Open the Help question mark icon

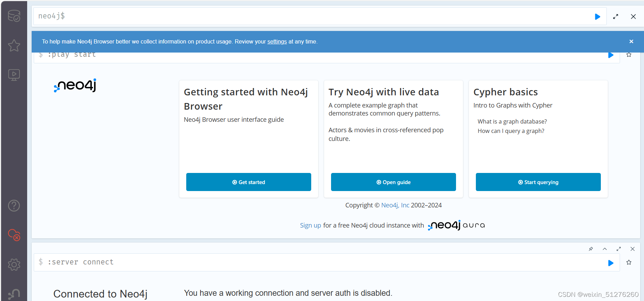coord(14,206)
